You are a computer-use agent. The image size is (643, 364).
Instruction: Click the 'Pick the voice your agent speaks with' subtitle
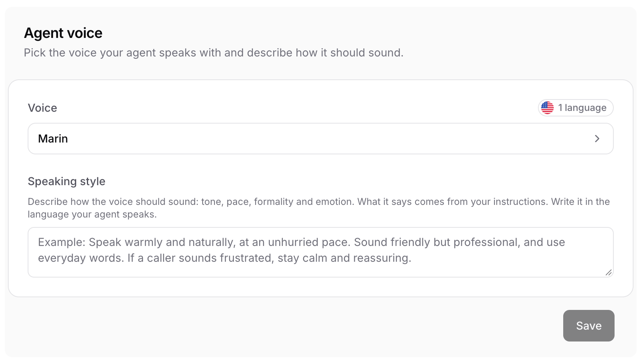[214, 53]
